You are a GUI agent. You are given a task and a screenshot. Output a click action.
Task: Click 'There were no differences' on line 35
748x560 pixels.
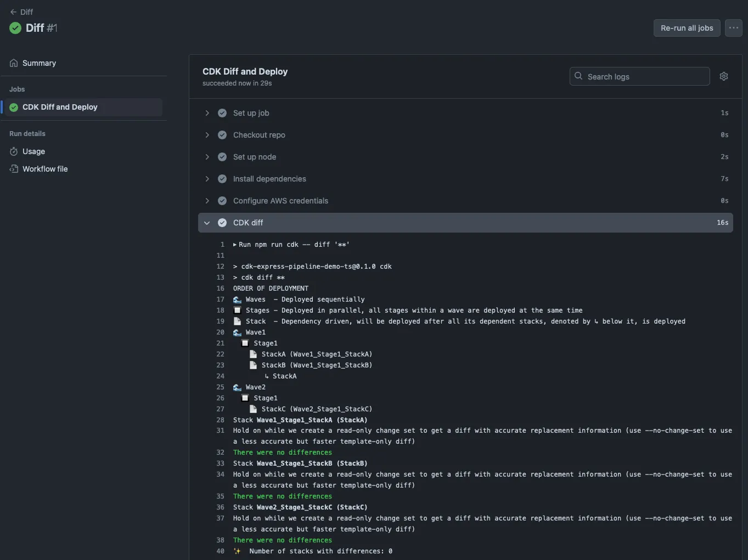283,496
